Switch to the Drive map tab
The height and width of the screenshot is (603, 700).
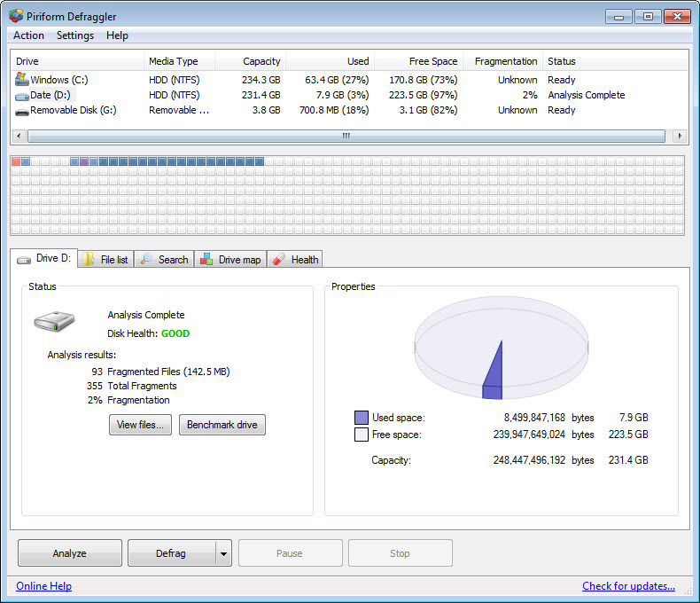pyautogui.click(x=230, y=260)
